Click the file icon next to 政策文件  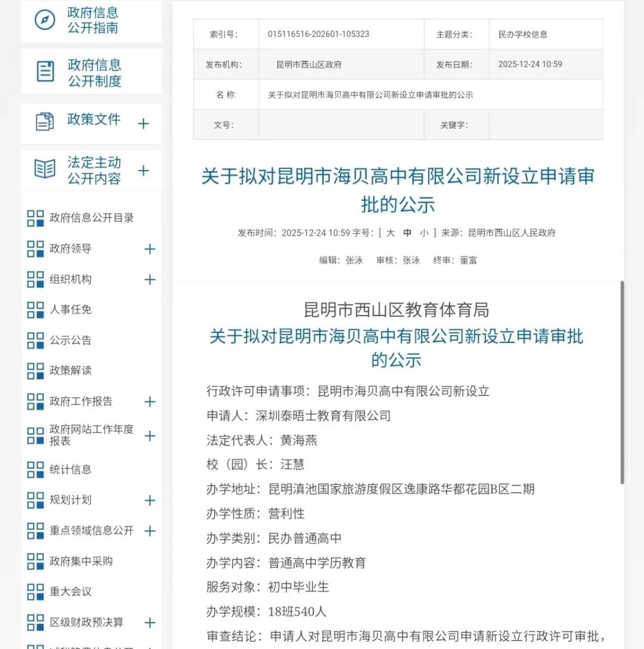point(45,122)
